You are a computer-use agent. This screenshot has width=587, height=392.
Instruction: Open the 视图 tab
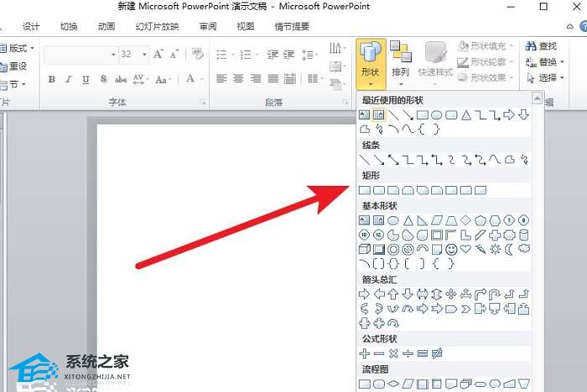coord(246,27)
